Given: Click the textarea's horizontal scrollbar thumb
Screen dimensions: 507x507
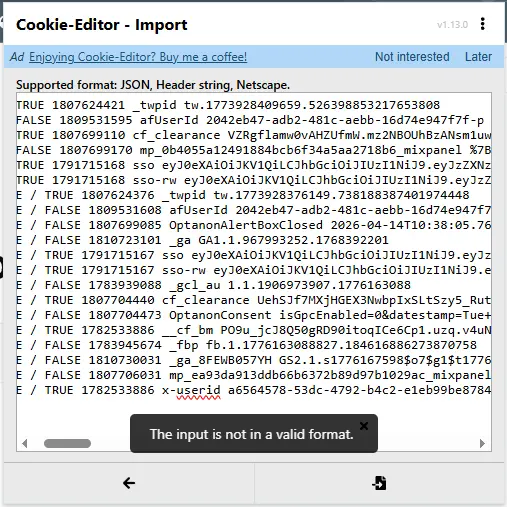Looking at the screenshot, I should coord(67,443).
